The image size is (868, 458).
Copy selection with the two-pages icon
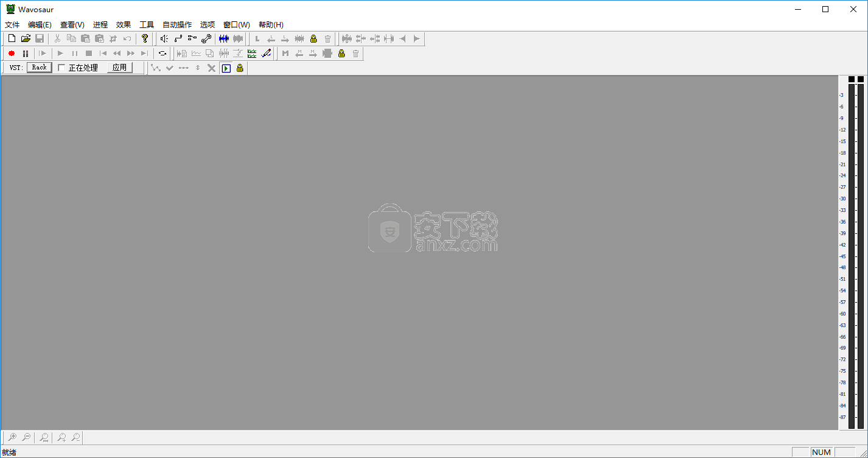[x=71, y=39]
